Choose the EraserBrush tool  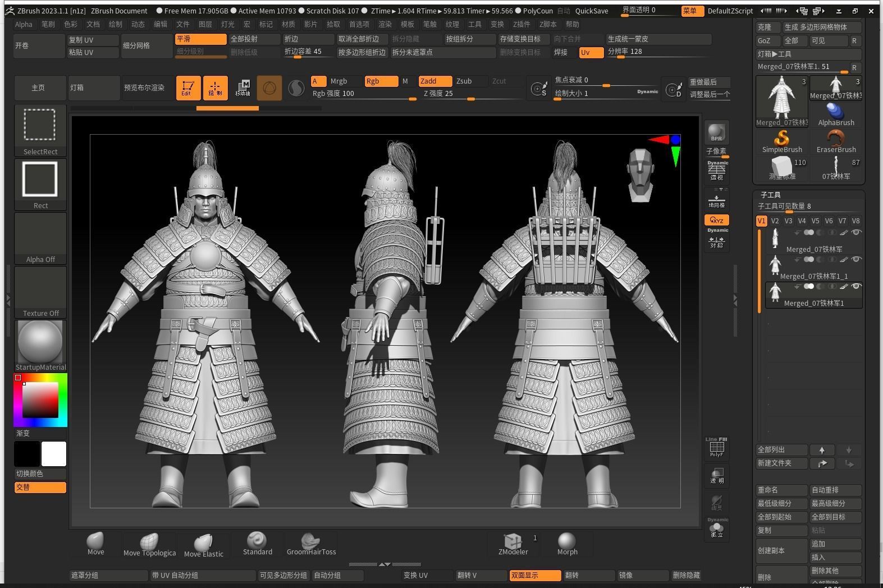click(836, 141)
